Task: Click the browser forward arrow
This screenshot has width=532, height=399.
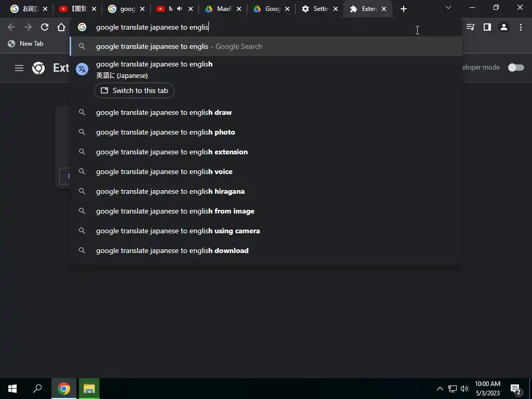Action: coord(28,27)
